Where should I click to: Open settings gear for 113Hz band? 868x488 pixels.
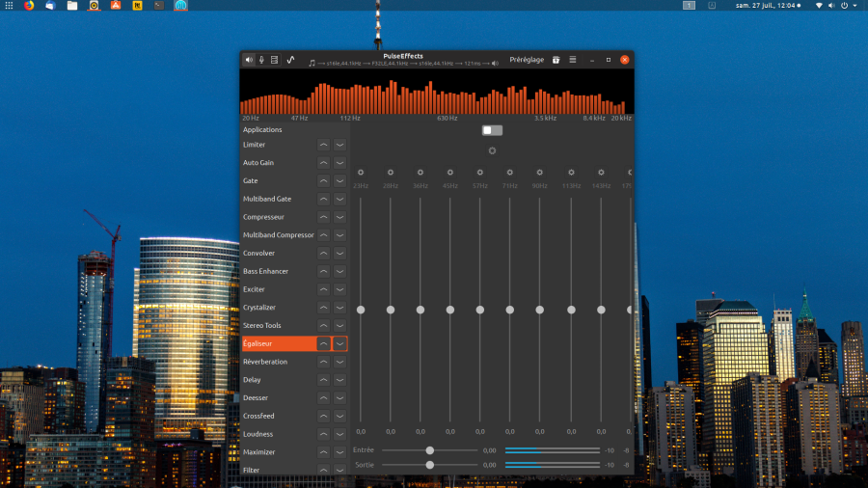(x=571, y=173)
